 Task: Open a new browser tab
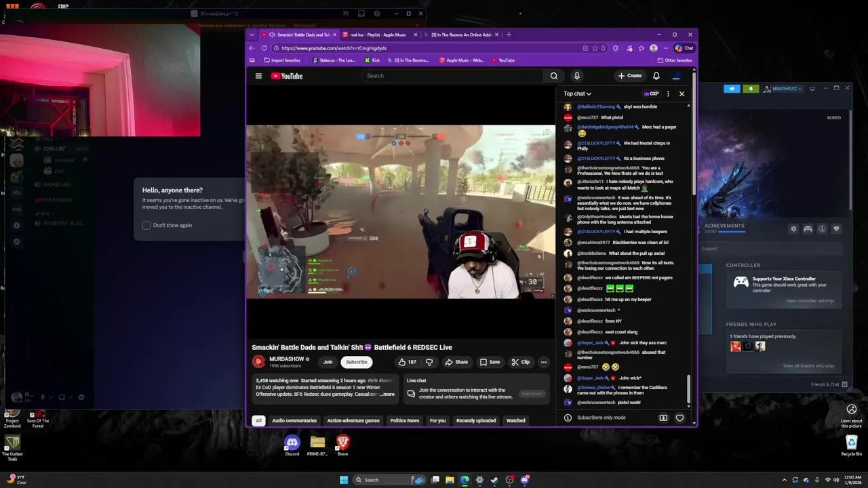(509, 35)
